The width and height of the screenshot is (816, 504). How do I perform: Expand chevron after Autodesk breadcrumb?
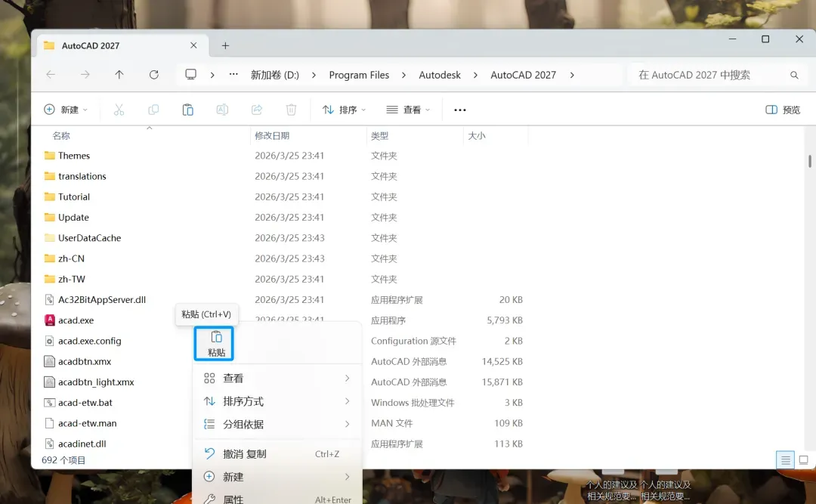[475, 75]
